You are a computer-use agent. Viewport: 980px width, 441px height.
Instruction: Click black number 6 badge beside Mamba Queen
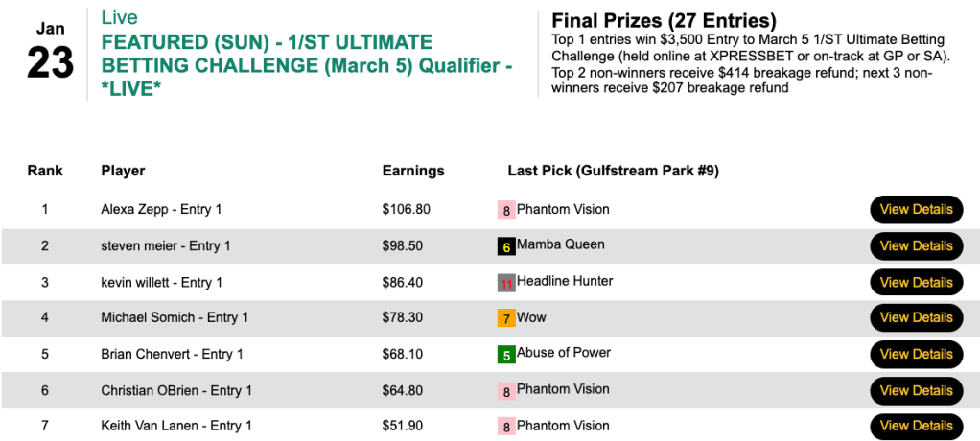[x=506, y=246]
